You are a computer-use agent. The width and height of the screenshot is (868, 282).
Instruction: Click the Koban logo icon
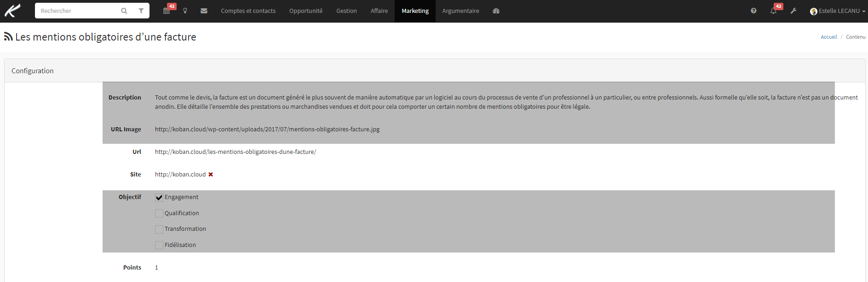[13, 11]
